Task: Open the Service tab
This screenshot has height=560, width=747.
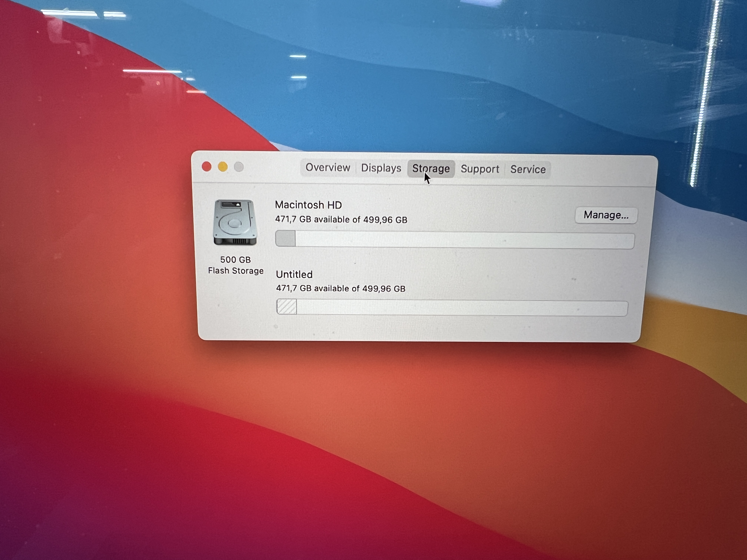Action: [527, 169]
